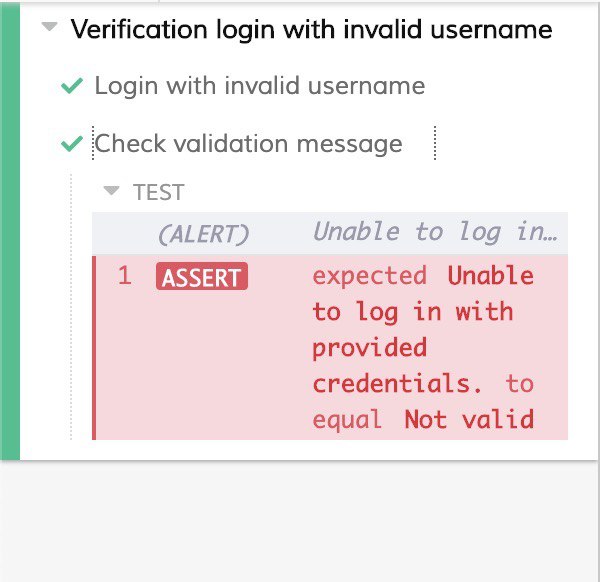Click the dotted line right of Check validation message
The height and width of the screenshot is (582, 600).
[436, 144]
